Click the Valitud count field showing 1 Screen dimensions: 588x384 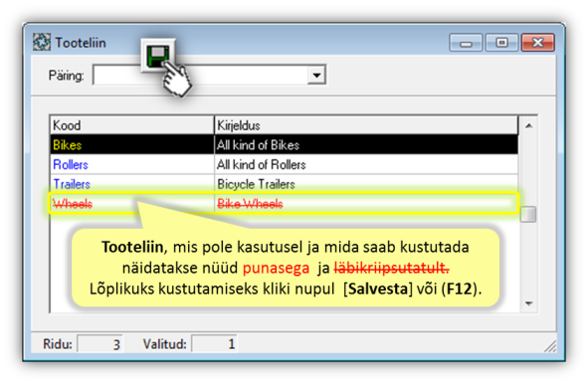[214, 344]
